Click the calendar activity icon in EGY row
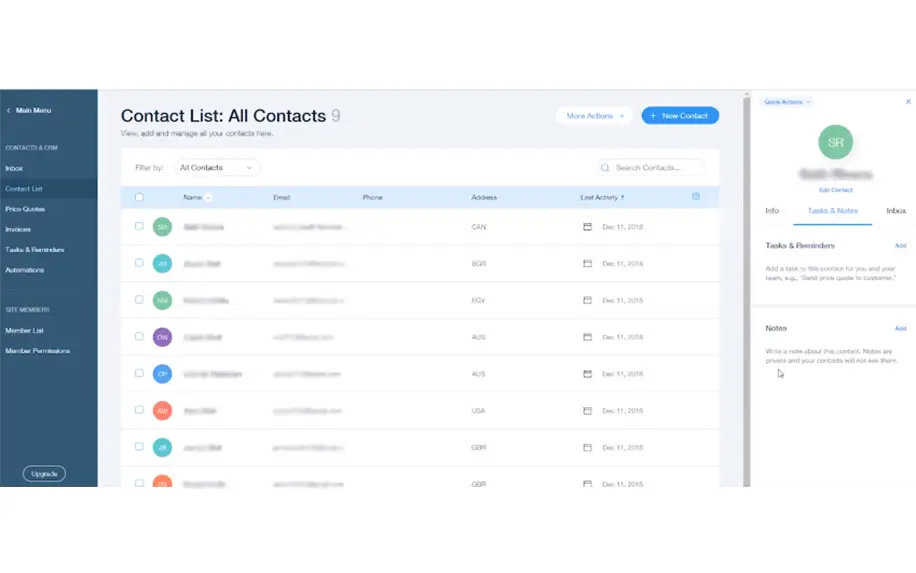Viewport: 916px width, 573px height. point(587,300)
